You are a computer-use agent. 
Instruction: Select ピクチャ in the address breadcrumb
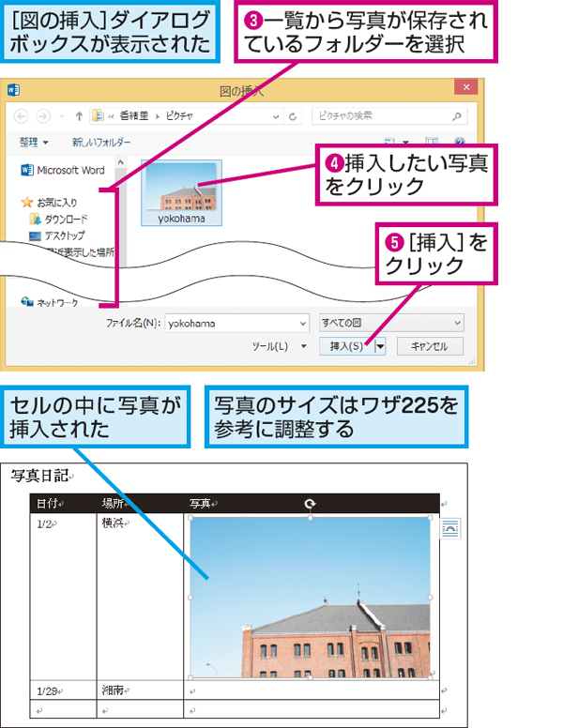(179, 115)
